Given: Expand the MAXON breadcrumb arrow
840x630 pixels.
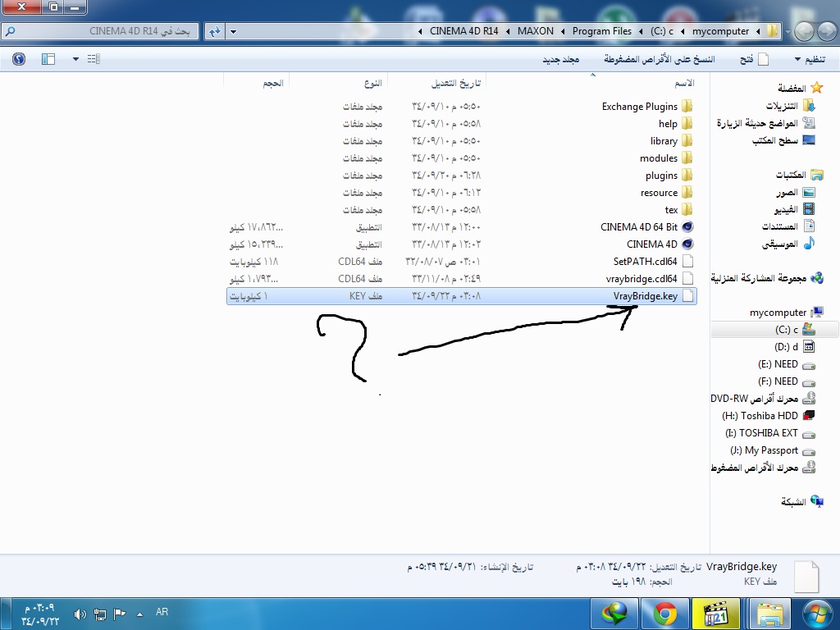Looking at the screenshot, I should pos(507,31).
